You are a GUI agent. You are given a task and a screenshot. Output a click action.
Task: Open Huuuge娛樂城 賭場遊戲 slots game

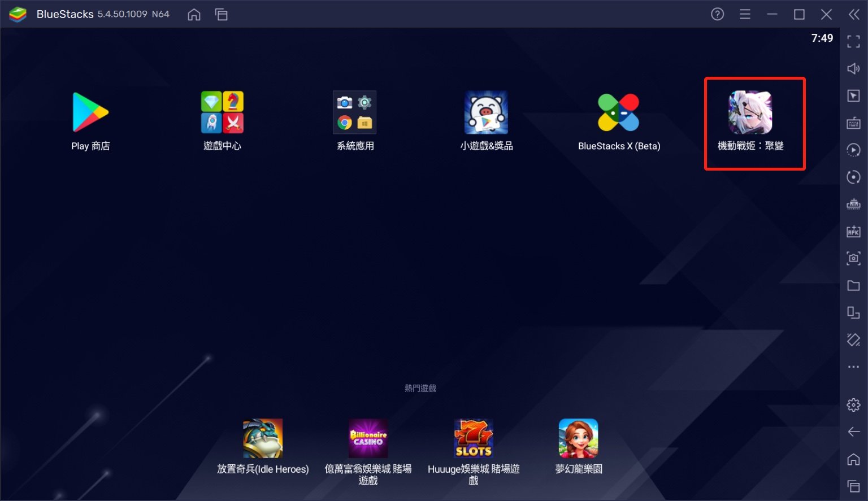click(x=474, y=438)
